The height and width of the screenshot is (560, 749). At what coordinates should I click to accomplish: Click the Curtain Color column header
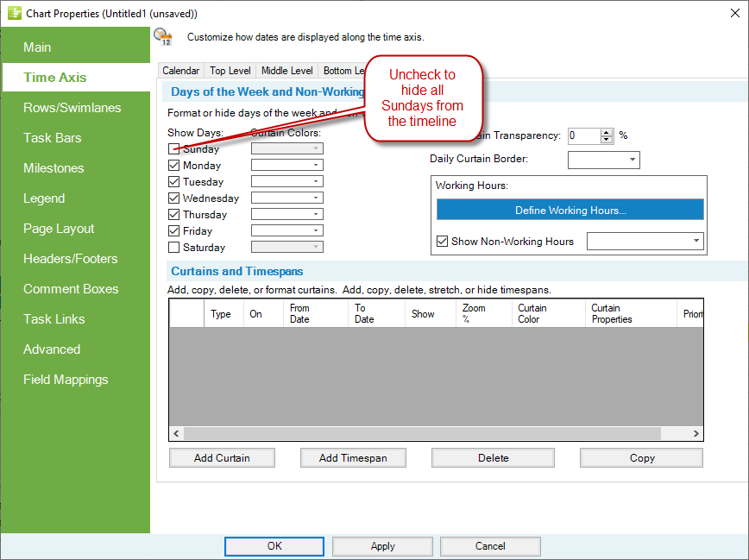(x=549, y=313)
